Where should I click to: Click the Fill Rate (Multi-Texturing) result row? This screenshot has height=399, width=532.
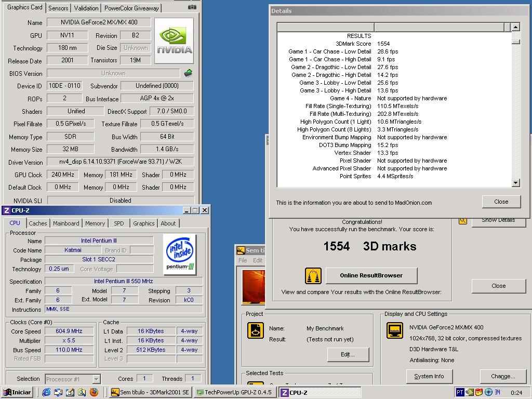(394, 114)
